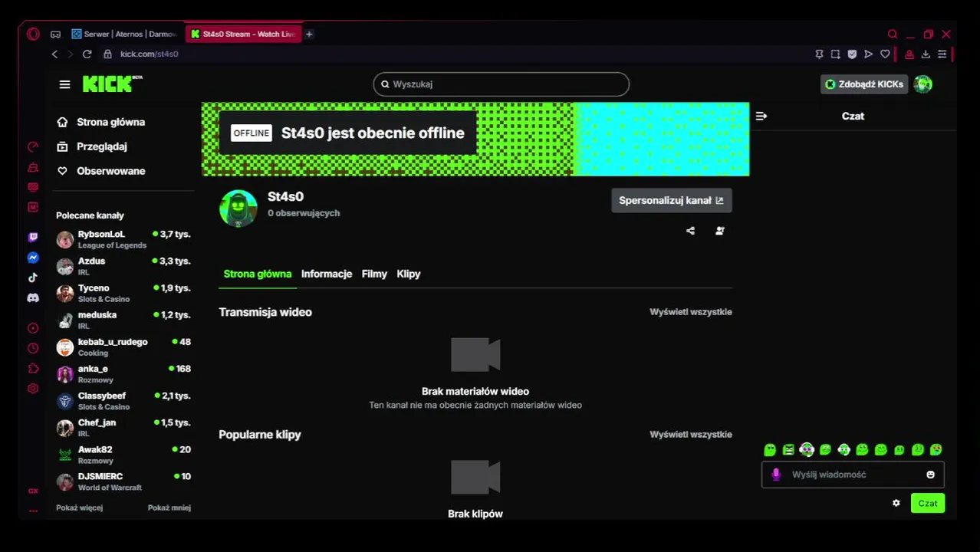The height and width of the screenshot is (552, 980).
Task: Open Messenger in Opera sidebar
Action: coord(33,258)
